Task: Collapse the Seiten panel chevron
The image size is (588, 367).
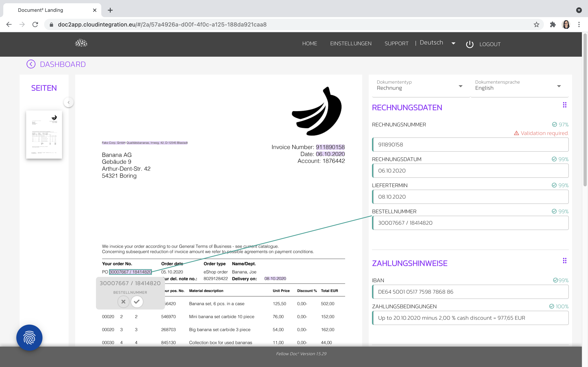Action: [x=69, y=102]
